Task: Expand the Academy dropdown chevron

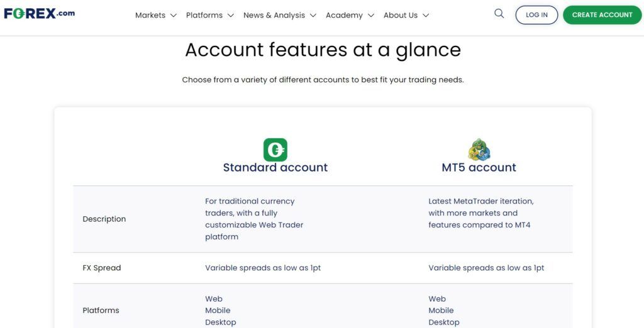Action: point(371,15)
